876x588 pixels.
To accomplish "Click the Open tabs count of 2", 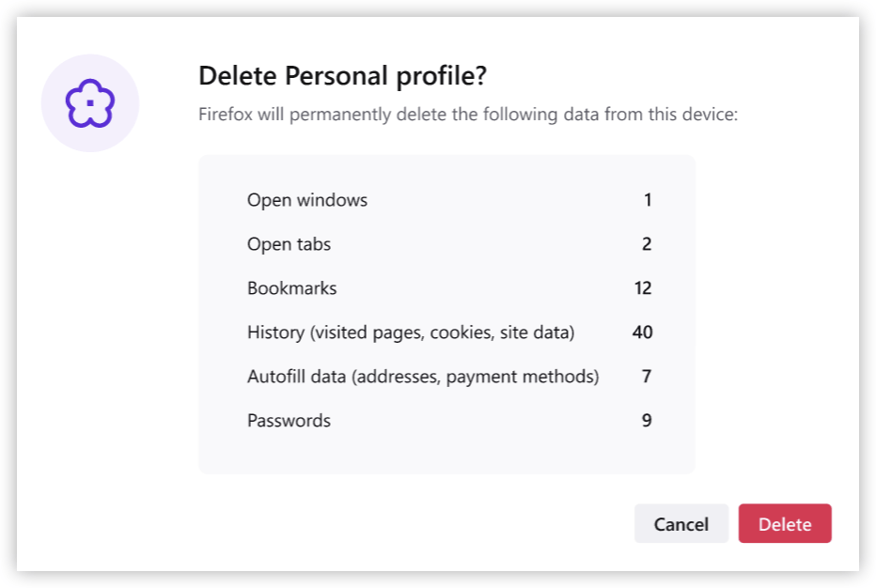I will [647, 244].
